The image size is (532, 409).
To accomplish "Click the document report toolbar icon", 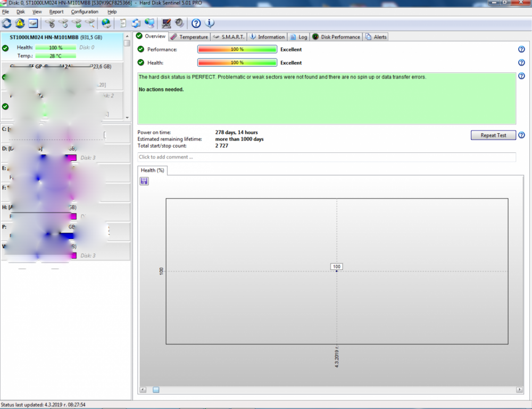I will [123, 23].
